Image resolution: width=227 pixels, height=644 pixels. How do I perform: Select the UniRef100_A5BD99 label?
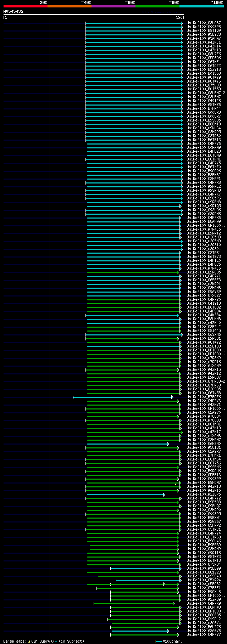point(204,569)
